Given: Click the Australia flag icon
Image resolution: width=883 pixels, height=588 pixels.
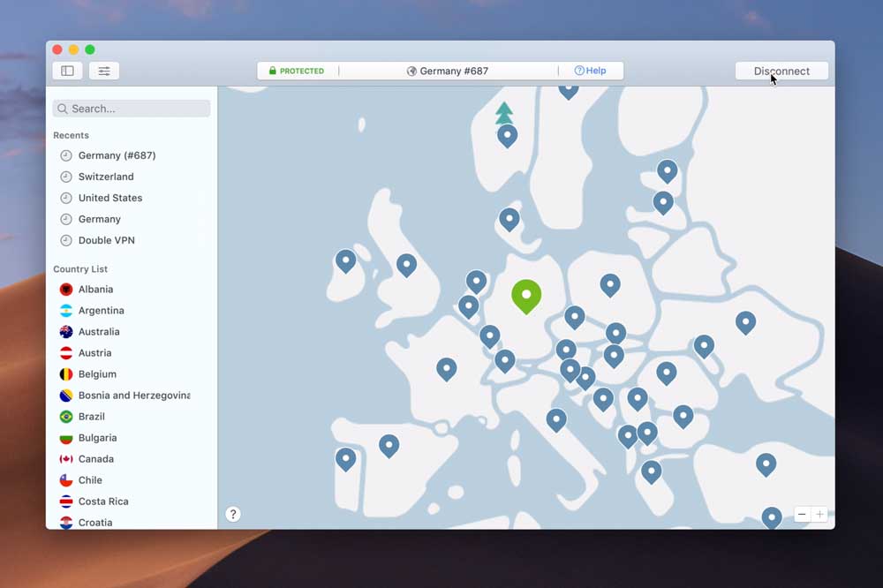Looking at the screenshot, I should [66, 332].
